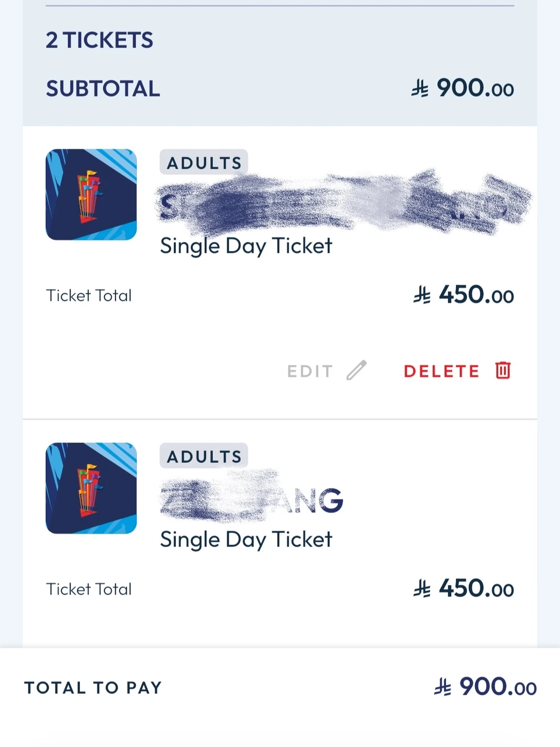Click the TOTAL TO PAY label
Screen dimensions: 560x747
(93, 688)
